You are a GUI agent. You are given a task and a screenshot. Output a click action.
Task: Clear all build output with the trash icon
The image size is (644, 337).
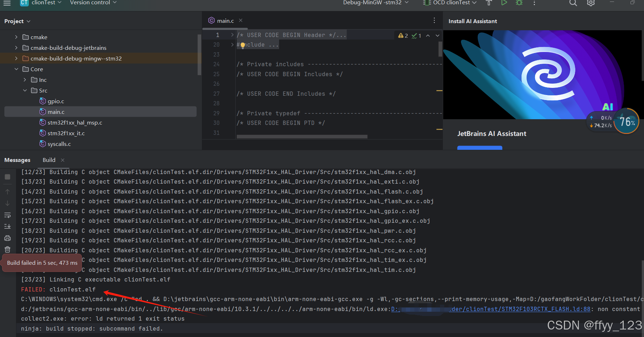click(7, 249)
